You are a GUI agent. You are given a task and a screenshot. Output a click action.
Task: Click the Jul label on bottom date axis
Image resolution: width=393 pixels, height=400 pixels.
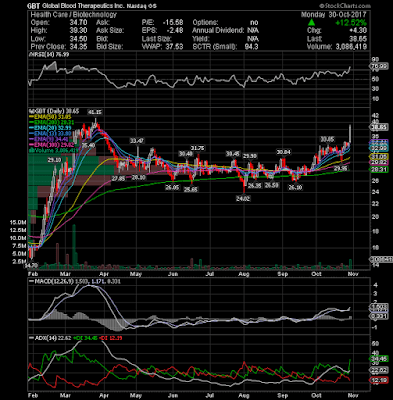pos(209,395)
